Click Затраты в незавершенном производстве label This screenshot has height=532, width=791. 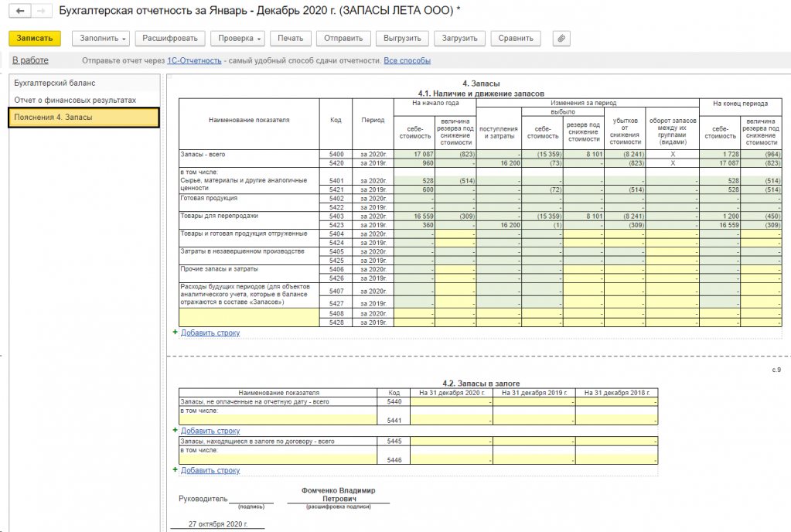[242, 251]
